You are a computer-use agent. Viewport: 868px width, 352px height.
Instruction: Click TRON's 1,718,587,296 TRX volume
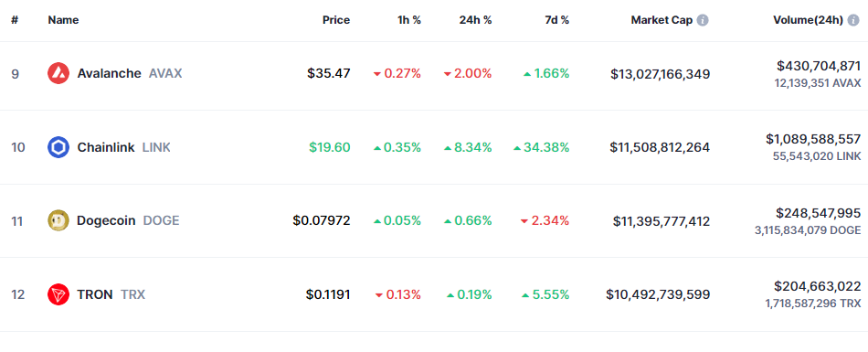pos(813,304)
